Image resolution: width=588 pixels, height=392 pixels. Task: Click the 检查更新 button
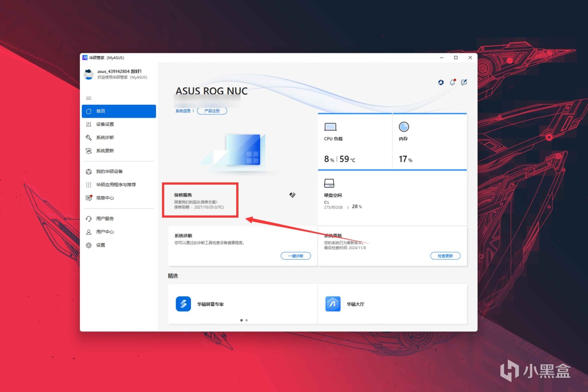coord(445,256)
